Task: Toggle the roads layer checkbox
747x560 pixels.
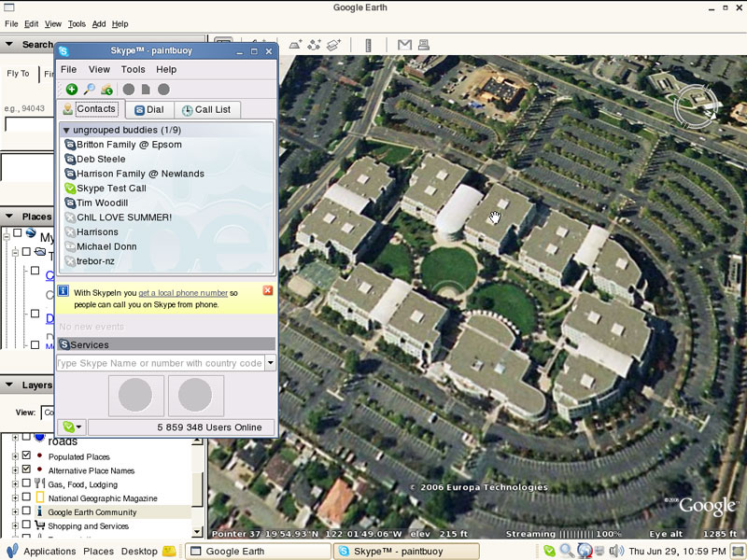Action: click(x=27, y=436)
